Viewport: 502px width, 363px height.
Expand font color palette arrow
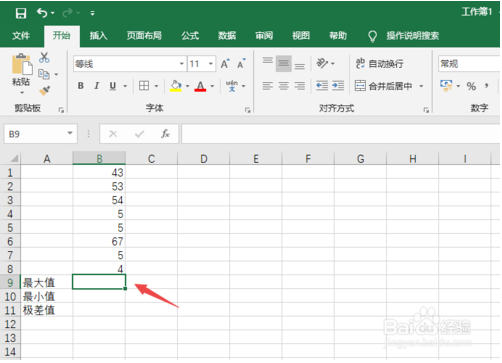pos(212,86)
